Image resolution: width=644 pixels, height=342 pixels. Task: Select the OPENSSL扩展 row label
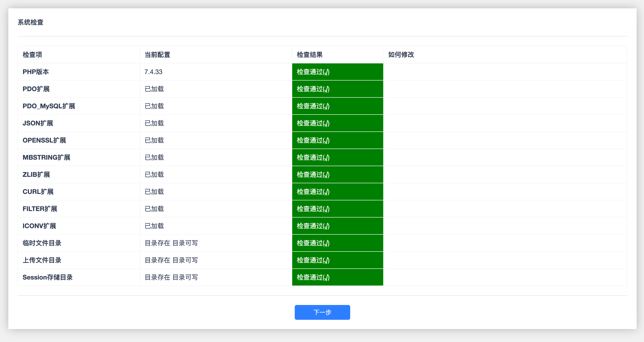44,140
